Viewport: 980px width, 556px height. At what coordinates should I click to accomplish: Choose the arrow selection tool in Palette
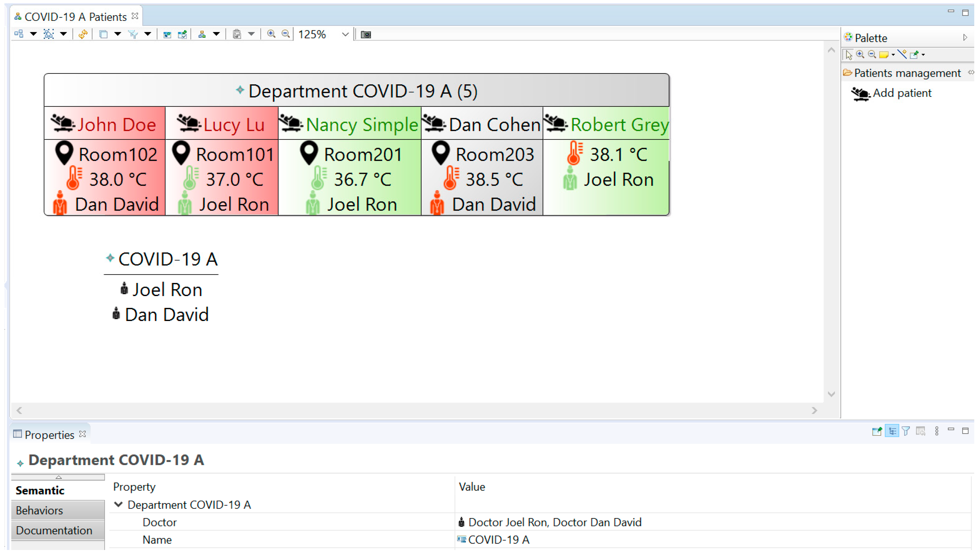tap(848, 55)
